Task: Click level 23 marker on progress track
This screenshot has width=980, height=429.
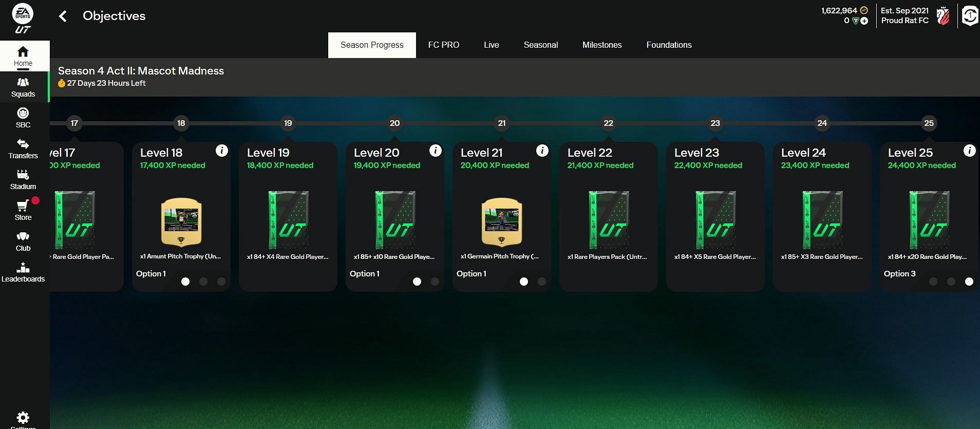Action: (715, 123)
